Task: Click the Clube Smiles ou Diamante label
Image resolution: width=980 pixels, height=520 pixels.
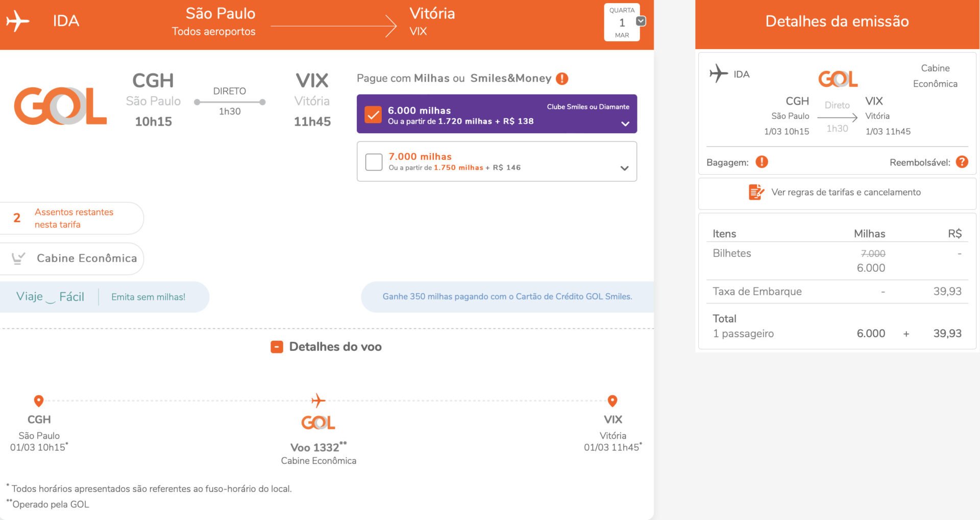Action: point(588,107)
